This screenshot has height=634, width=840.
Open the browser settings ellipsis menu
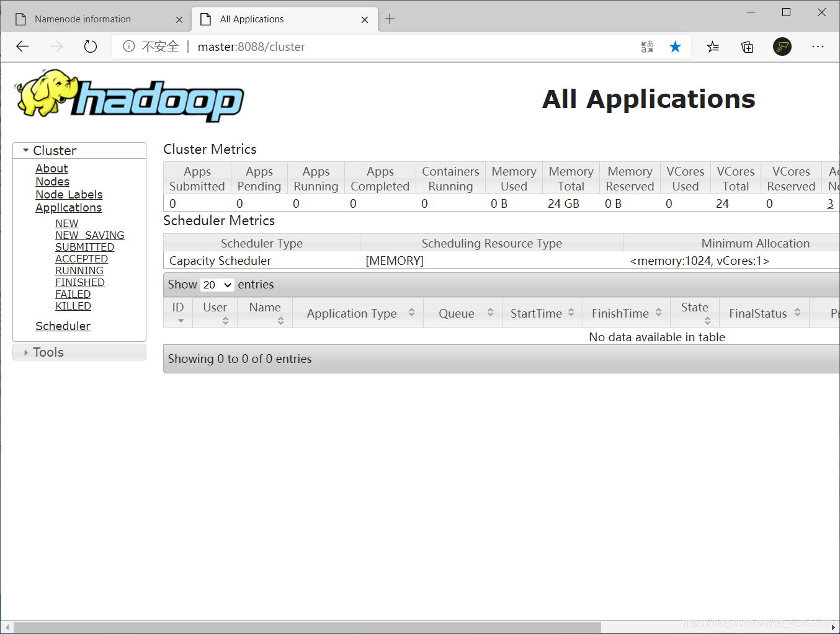click(x=818, y=47)
